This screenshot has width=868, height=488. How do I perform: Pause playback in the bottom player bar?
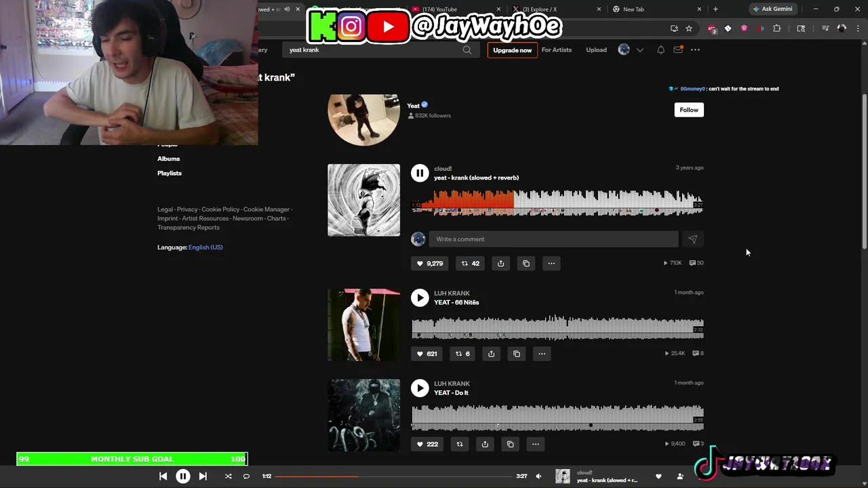[183, 476]
